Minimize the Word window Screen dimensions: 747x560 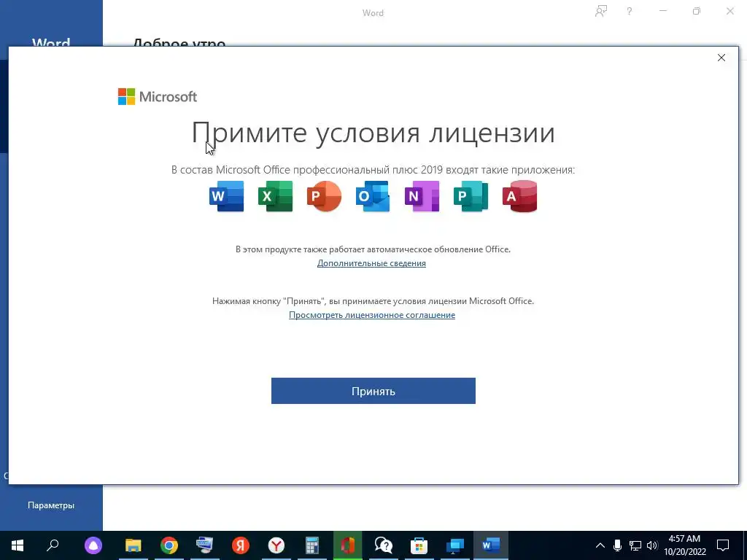pyautogui.click(x=662, y=12)
